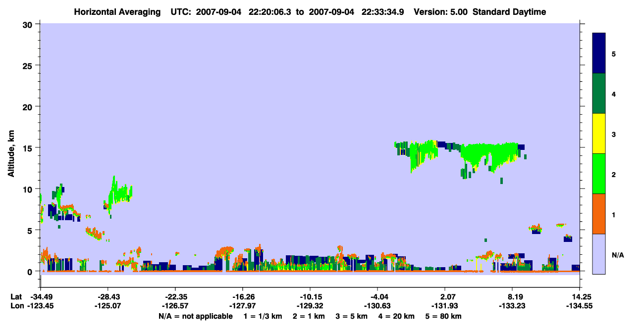Image resolution: width=644 pixels, height=330 pixels.
Task: Click latitude value -10.15
Action: 310,296
